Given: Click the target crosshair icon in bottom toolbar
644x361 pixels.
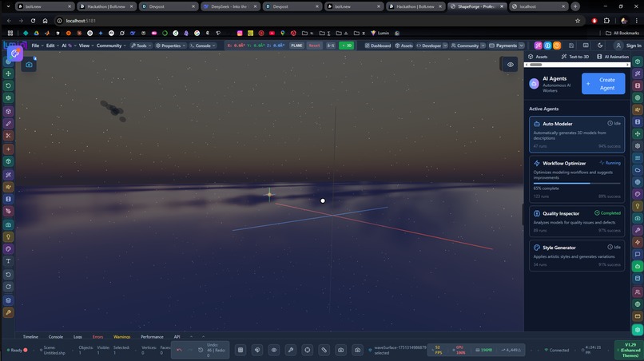Looking at the screenshot, I should click(307, 350).
